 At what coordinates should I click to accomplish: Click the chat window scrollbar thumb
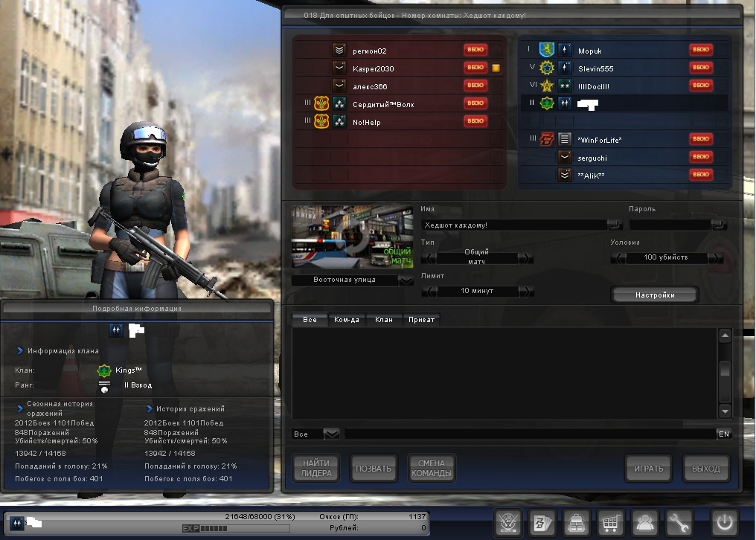click(x=725, y=369)
